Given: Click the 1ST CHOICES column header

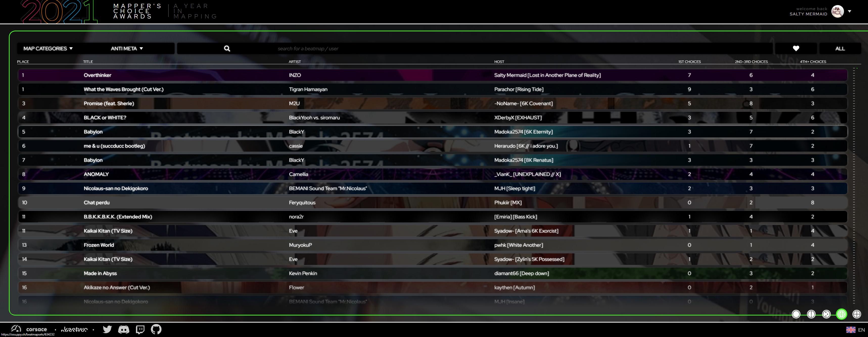Looking at the screenshot, I should tap(690, 61).
